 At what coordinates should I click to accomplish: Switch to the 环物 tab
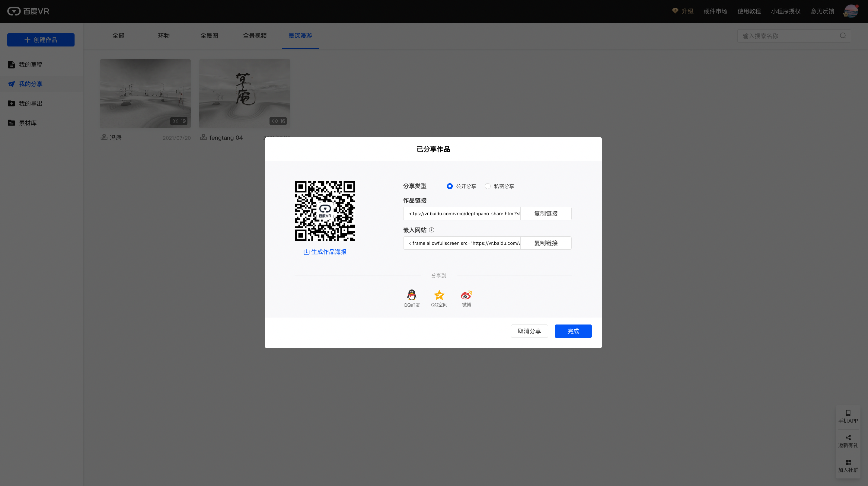point(164,36)
